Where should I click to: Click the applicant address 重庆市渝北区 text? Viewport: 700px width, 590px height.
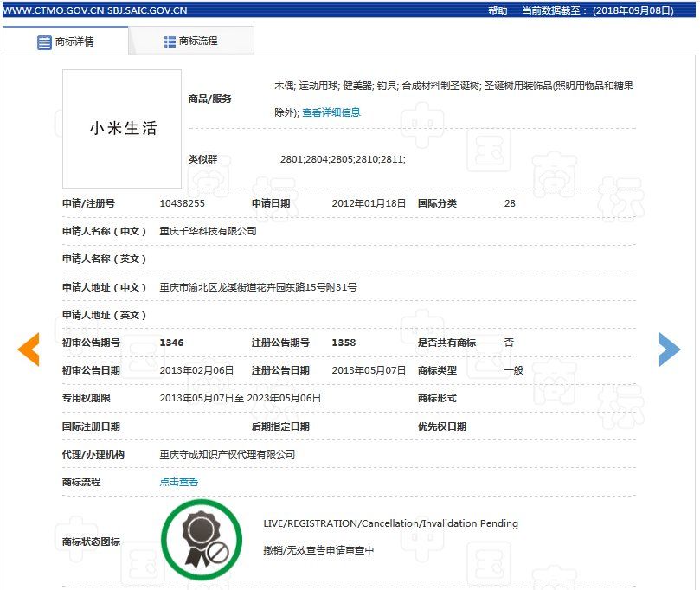(258, 287)
